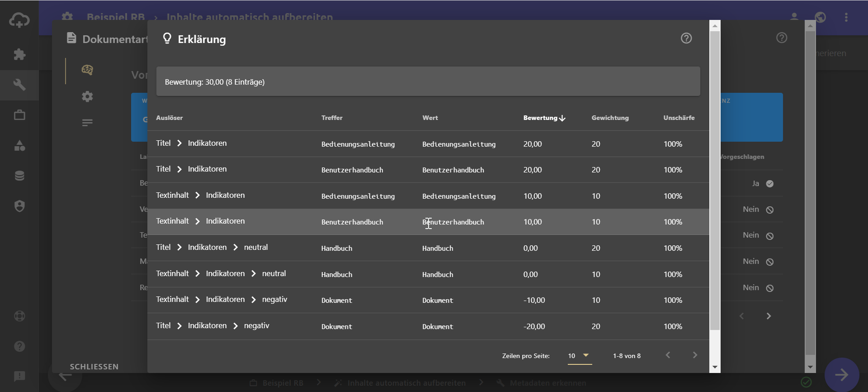Select the wrench tools icon in sidebar

[19, 85]
